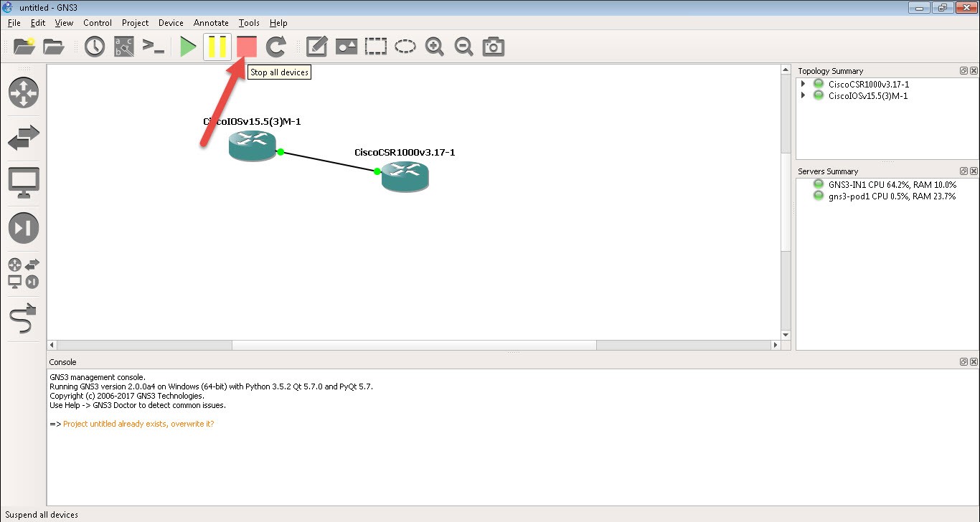
Task: Open the Tools menu
Action: tap(249, 23)
